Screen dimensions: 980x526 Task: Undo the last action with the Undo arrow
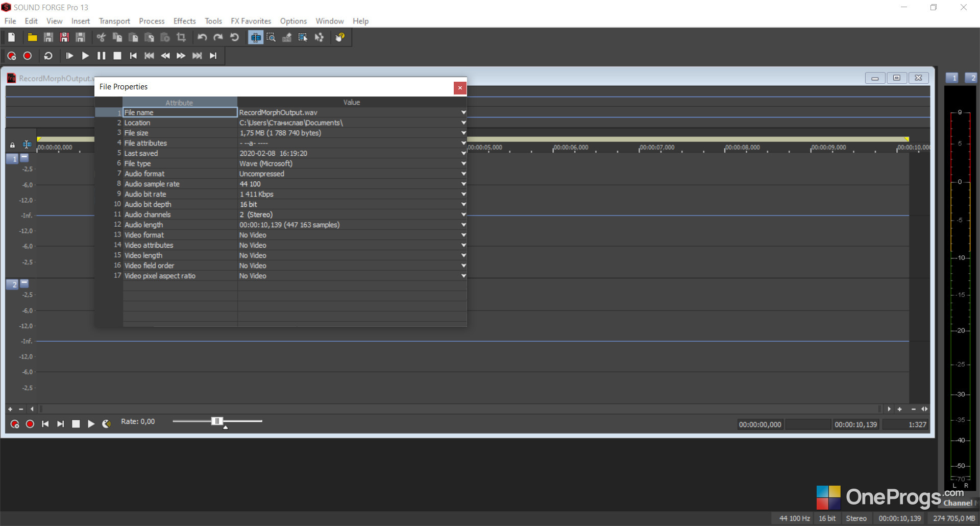point(202,37)
